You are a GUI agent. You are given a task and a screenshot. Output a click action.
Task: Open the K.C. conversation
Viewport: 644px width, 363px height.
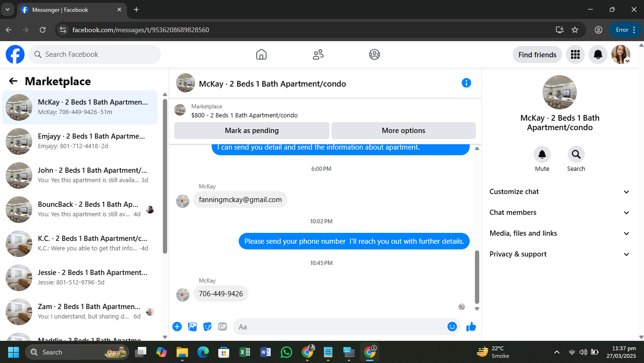(80, 244)
